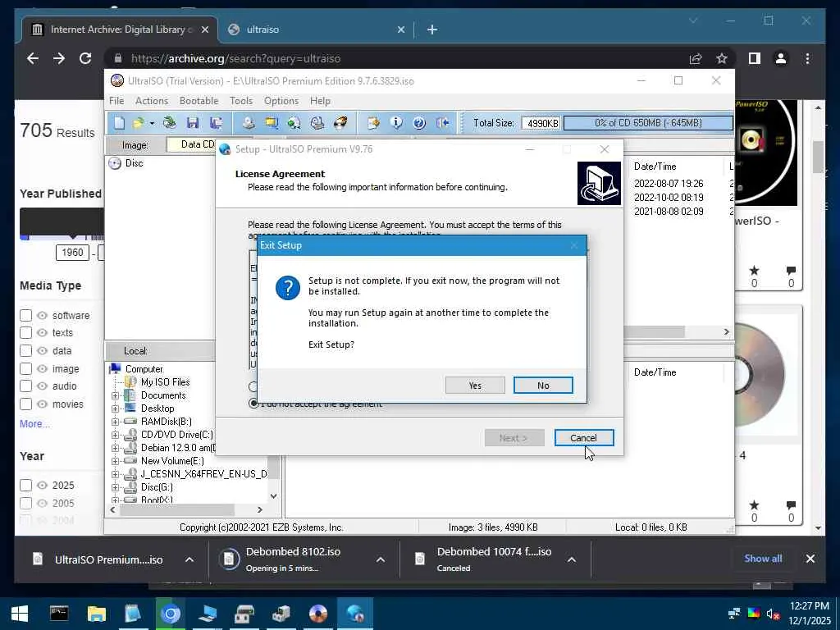Open a new Chrome tab with plus button
Viewport: 840px width, 630px height.
pos(431,30)
